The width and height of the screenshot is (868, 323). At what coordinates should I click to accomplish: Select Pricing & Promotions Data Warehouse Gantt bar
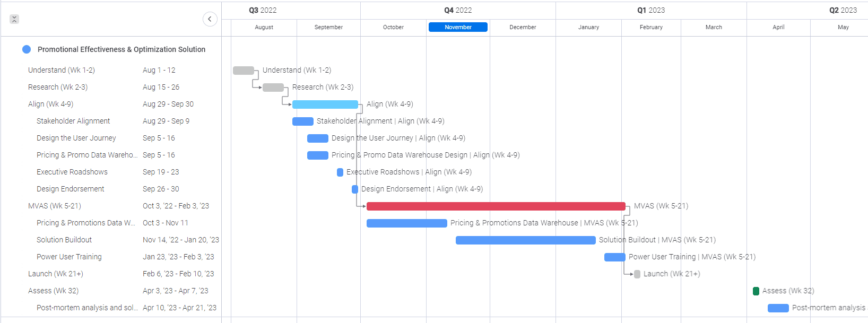click(x=407, y=223)
